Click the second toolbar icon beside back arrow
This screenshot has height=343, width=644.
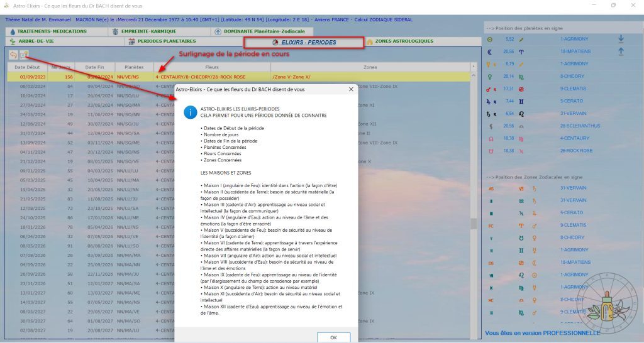point(24,55)
